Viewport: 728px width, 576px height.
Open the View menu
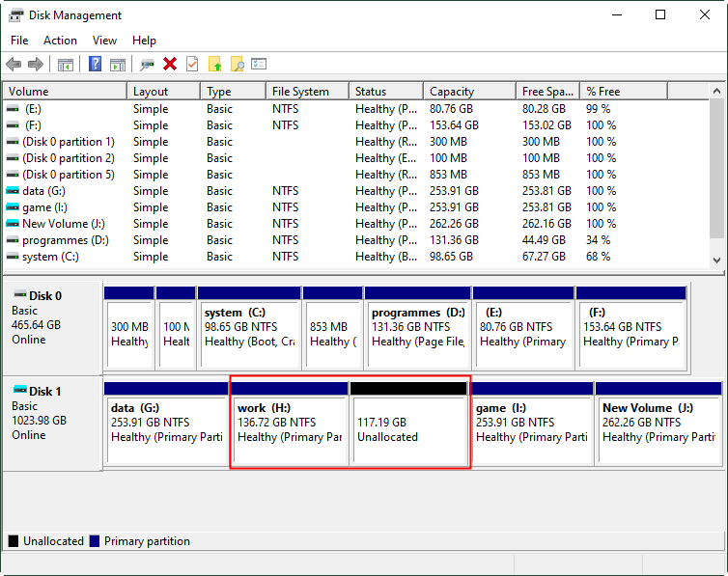pos(104,41)
